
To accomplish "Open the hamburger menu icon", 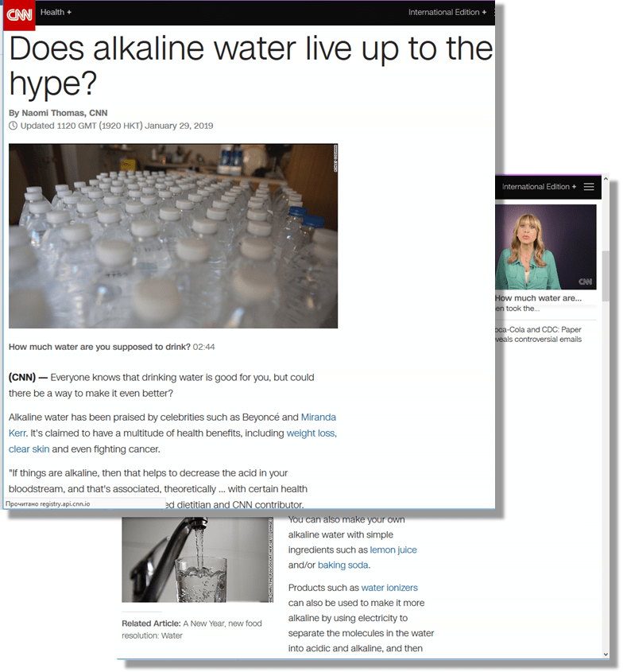I will click(x=589, y=187).
